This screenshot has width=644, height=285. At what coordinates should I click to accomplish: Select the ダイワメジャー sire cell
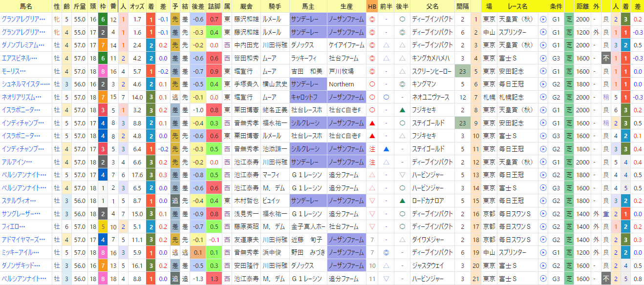click(x=431, y=239)
